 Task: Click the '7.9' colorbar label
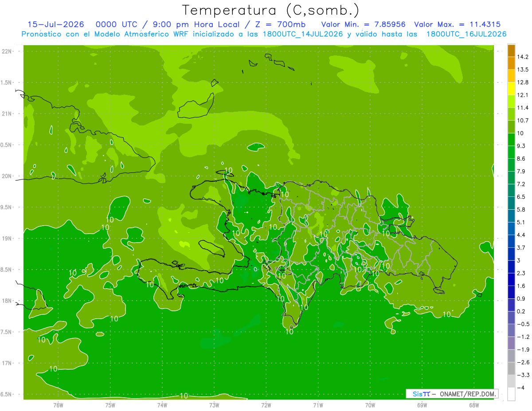[x=521, y=171]
